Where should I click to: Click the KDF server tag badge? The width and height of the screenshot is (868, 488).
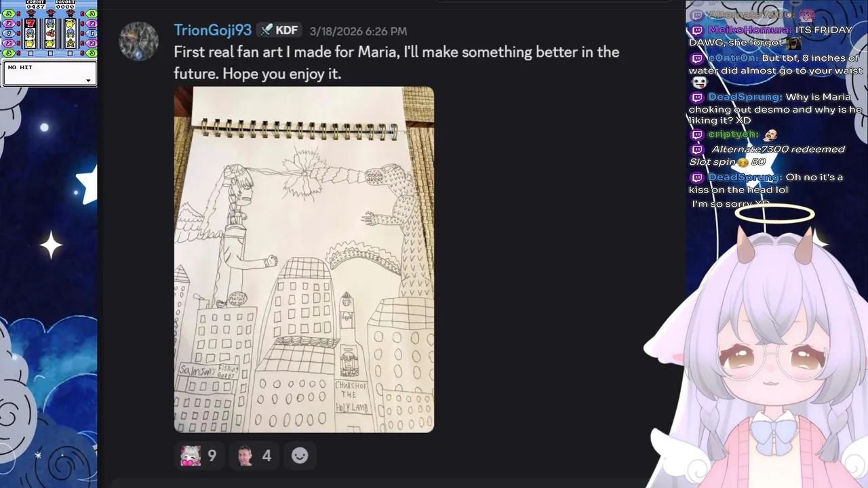279,30
